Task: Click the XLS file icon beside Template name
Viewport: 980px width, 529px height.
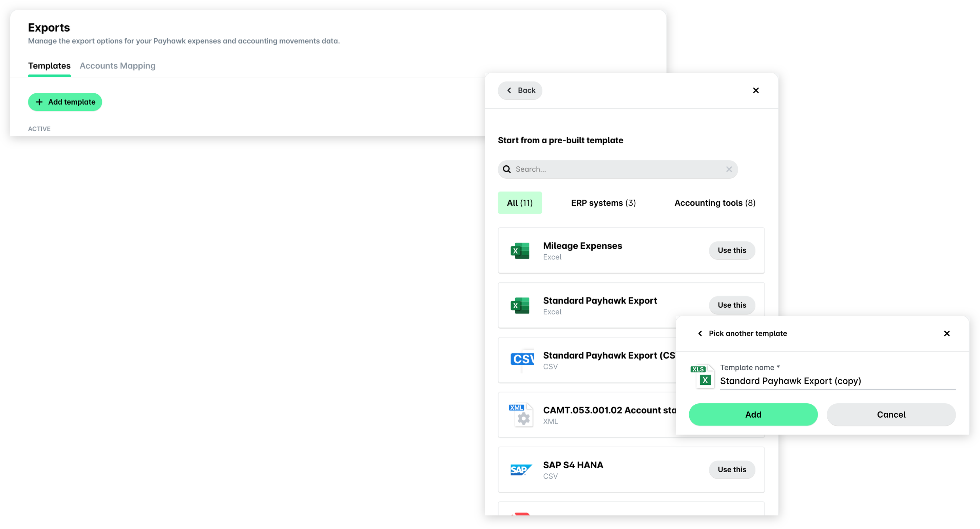Action: coord(702,377)
